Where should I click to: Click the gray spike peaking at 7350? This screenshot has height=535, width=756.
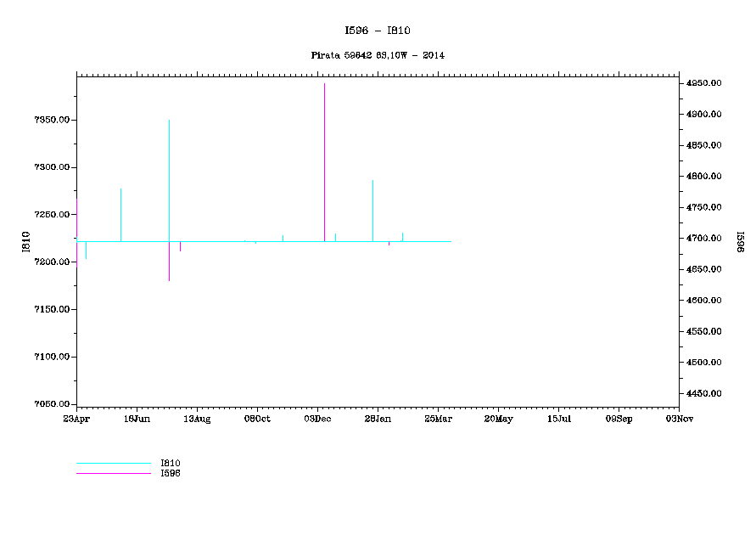point(169,170)
